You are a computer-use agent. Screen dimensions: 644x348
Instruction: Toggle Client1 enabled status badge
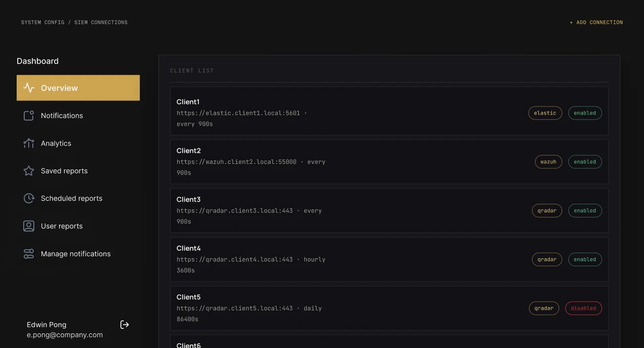[585, 113]
